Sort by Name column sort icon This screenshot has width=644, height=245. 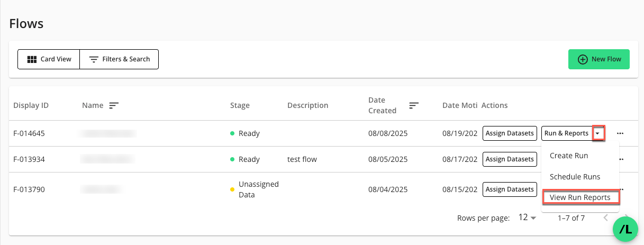click(113, 105)
